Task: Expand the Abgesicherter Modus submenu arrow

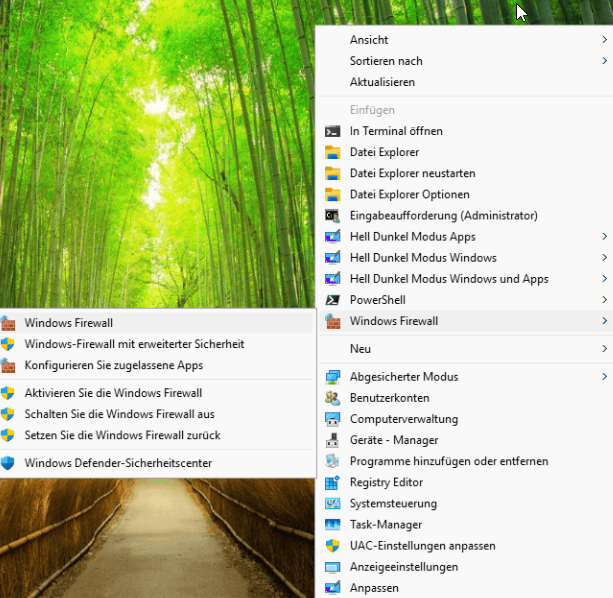Action: tap(604, 377)
